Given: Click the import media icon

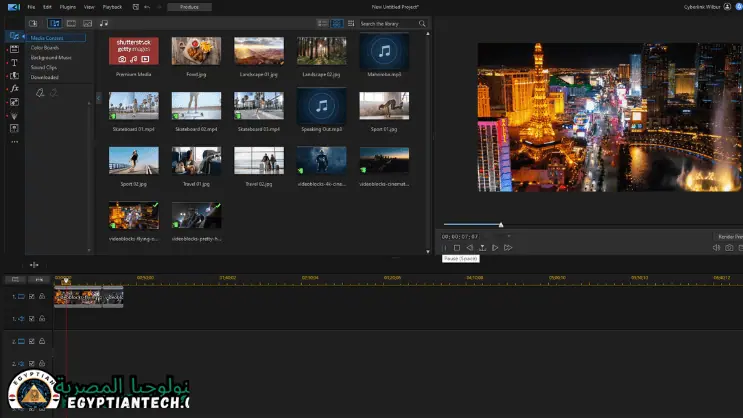Looking at the screenshot, I should (x=33, y=23).
